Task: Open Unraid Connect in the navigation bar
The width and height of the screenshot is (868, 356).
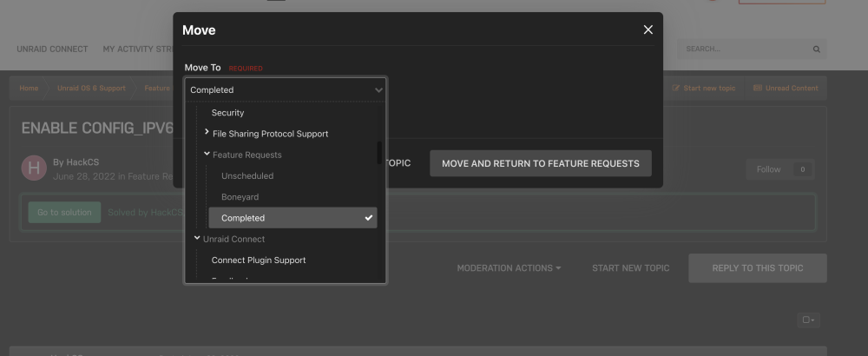Action: coord(52,49)
